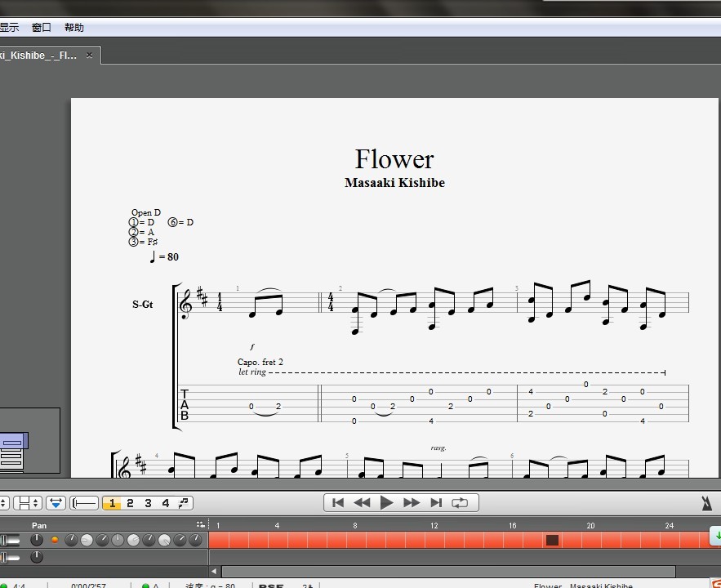Open the 帮助 menu
This screenshot has width=721, height=588.
pyautogui.click(x=74, y=28)
